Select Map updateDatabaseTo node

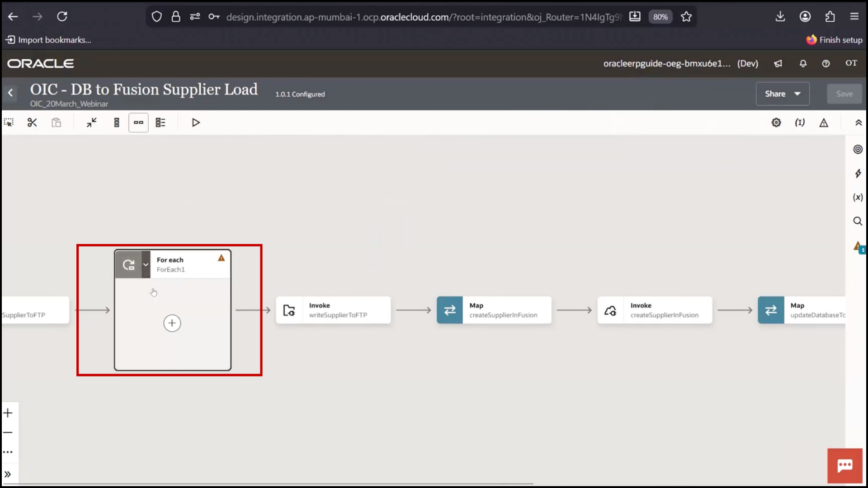coord(802,310)
